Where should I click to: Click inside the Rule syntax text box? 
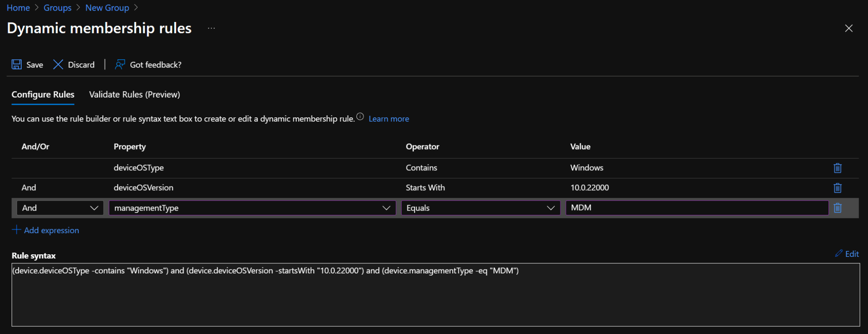[436, 295]
